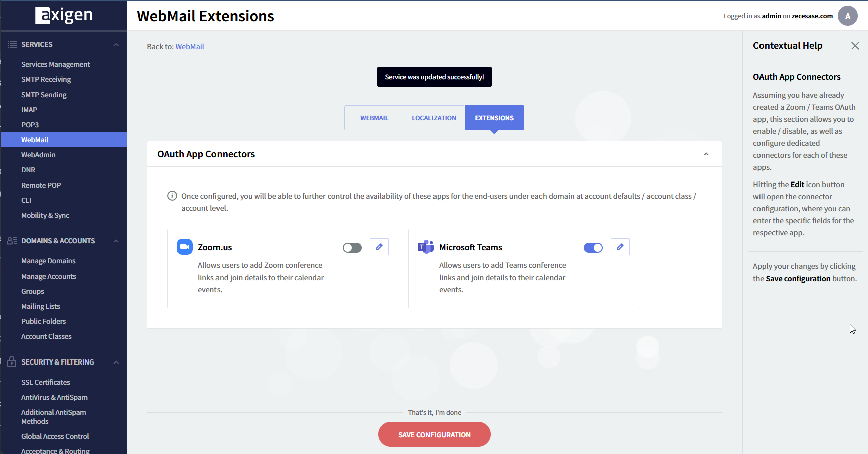This screenshot has height=454, width=868.
Task: Click the Axigen logo
Action: (x=64, y=15)
